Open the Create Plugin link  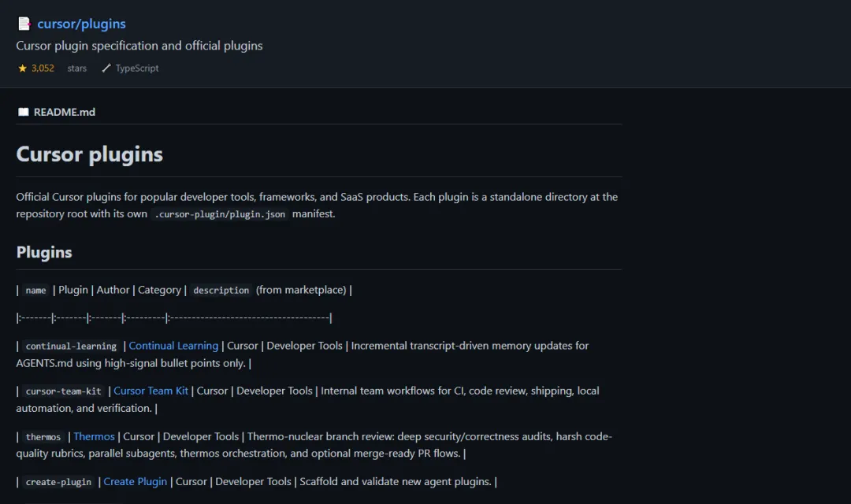pos(136,482)
